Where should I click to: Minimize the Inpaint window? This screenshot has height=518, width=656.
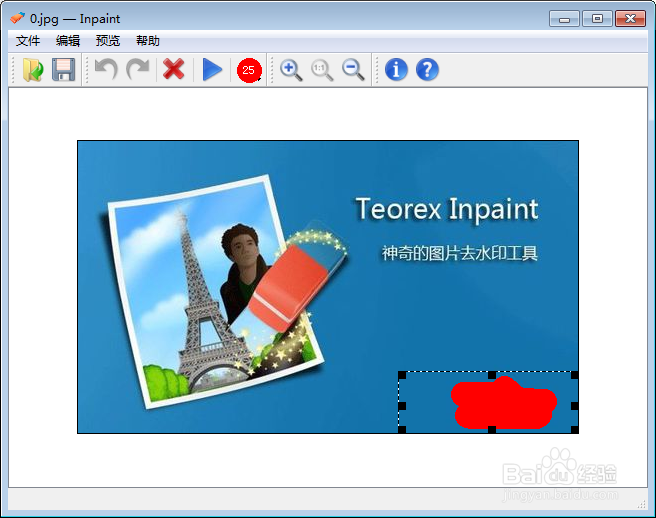pos(564,19)
